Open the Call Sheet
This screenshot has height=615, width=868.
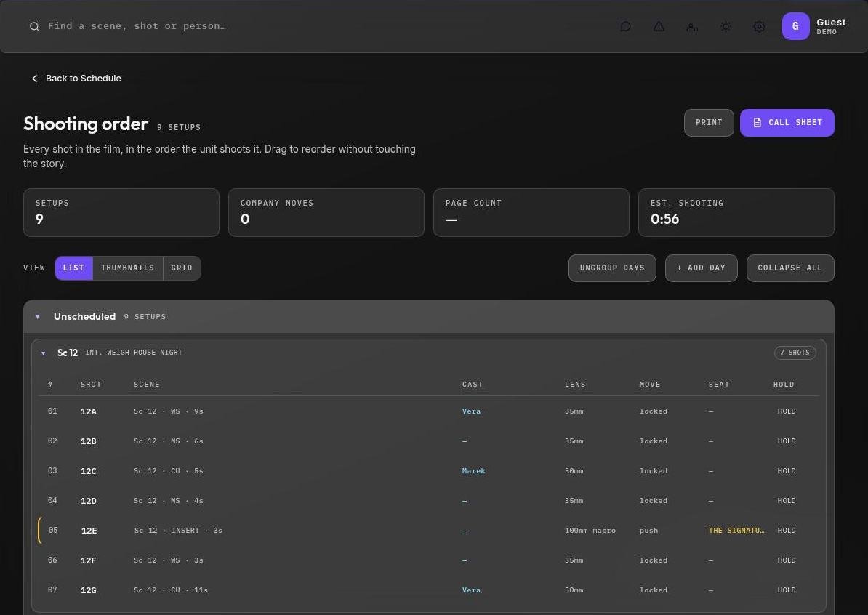click(787, 122)
